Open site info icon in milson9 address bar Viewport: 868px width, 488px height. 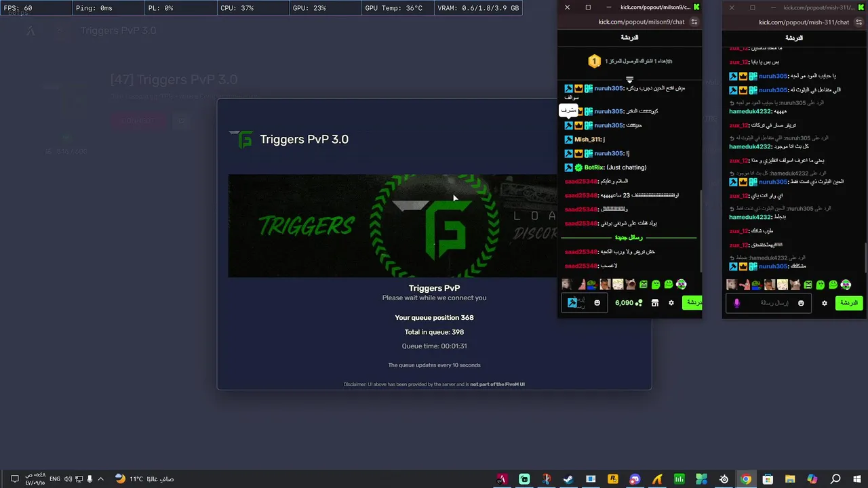(694, 22)
